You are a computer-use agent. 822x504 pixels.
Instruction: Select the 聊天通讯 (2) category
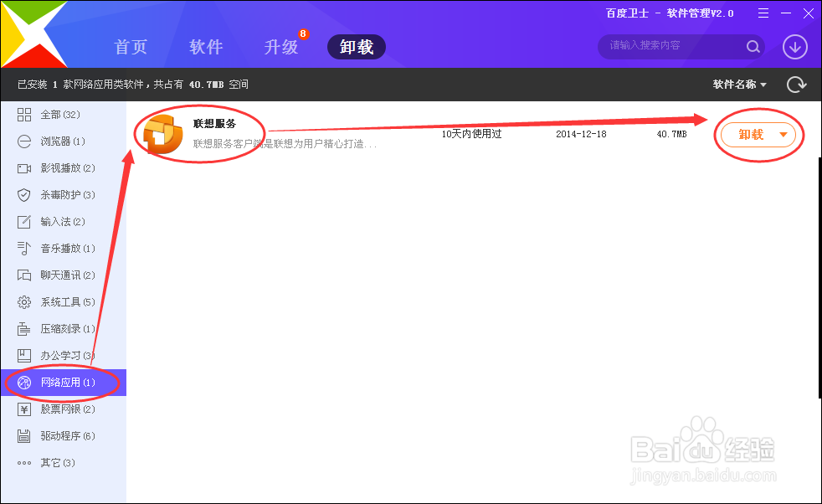64,275
